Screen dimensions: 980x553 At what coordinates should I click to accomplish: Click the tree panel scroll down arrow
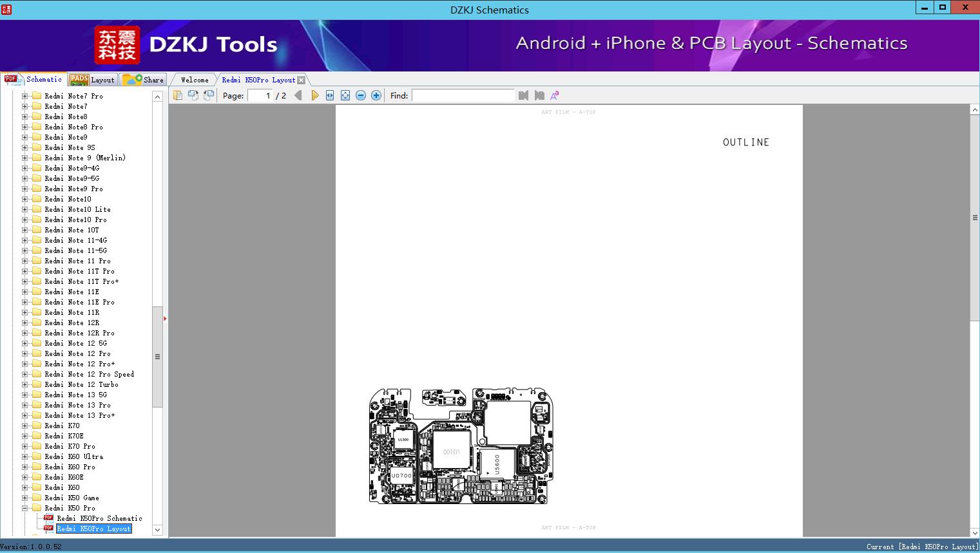157,530
